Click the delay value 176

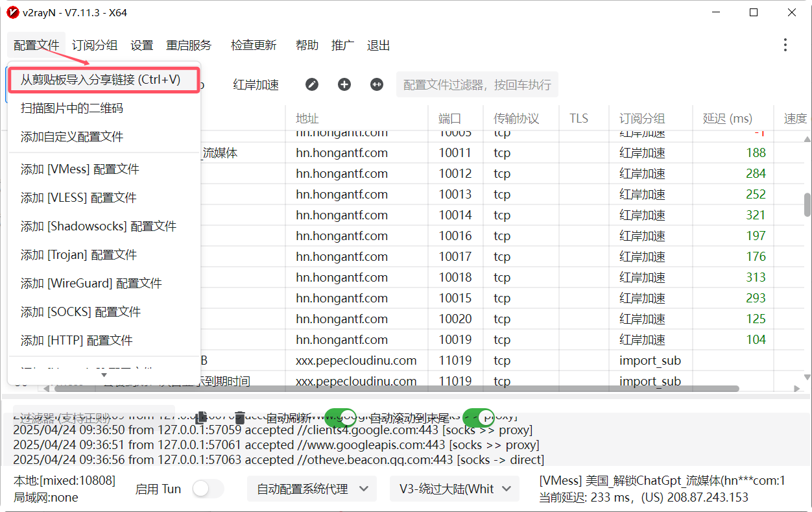[756, 257]
